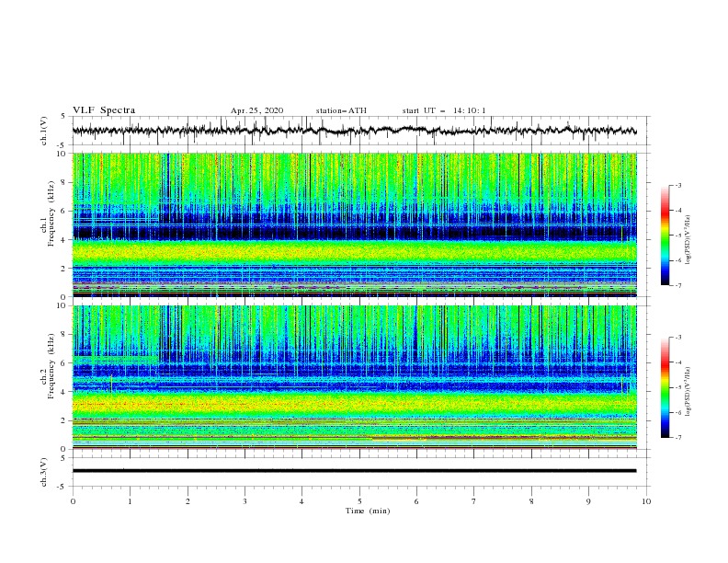Click time axis tick label "4"

301,501
